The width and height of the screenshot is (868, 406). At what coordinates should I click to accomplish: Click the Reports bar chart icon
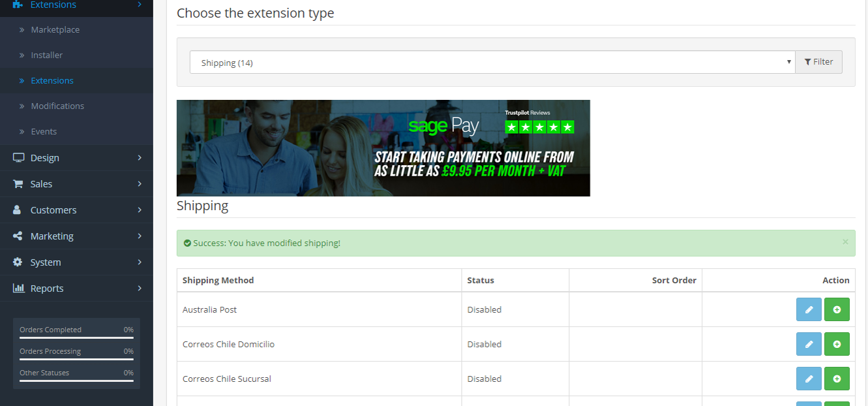(x=19, y=289)
